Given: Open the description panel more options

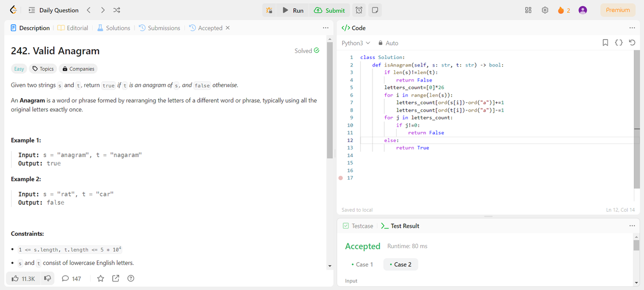Looking at the screenshot, I should [x=325, y=28].
